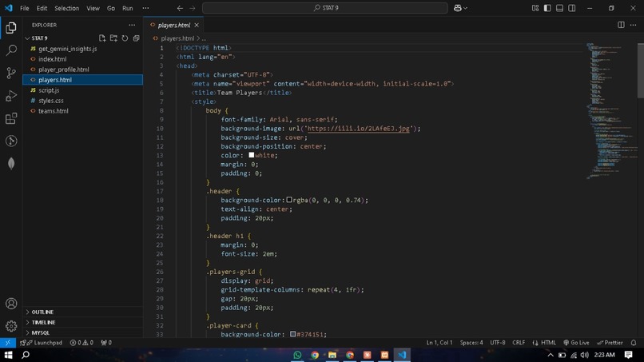644x362 pixels.
Task: Open the Search view in activity bar
Action: click(x=11, y=50)
